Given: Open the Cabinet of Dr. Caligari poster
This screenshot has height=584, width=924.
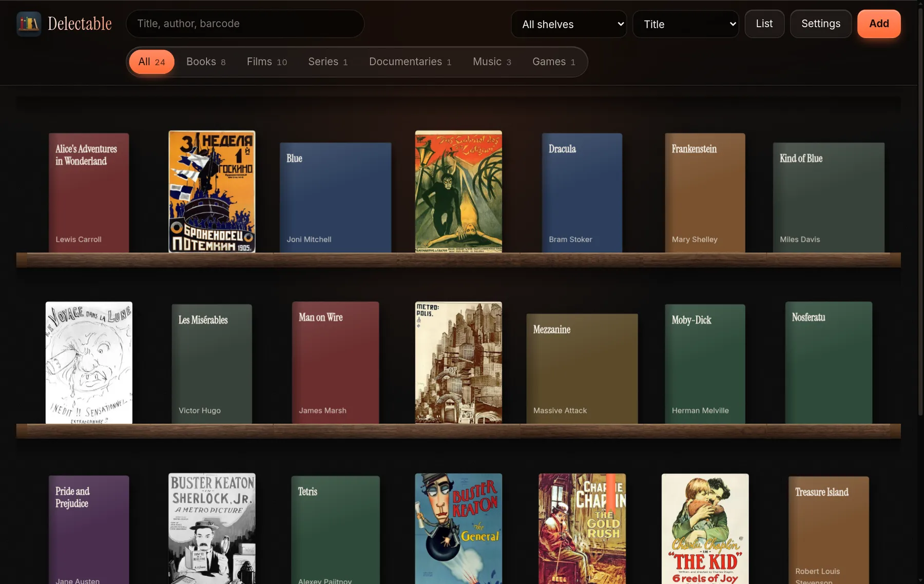Looking at the screenshot, I should click(x=458, y=191).
